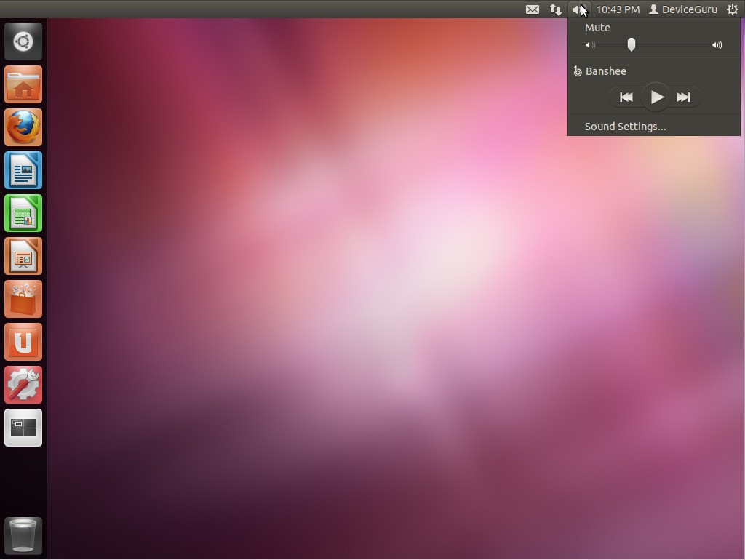Screen dimensions: 745x560
Task: Launch Firefox web browser
Action: pos(23,127)
